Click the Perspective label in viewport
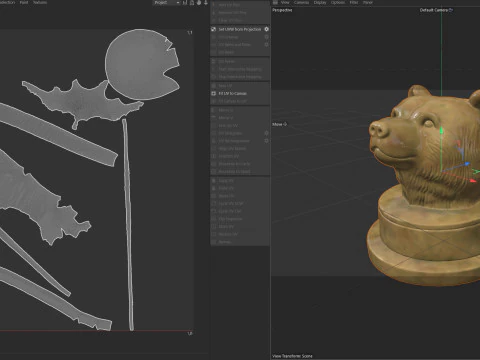Screen dimensions: 480x360 [x=282, y=10]
